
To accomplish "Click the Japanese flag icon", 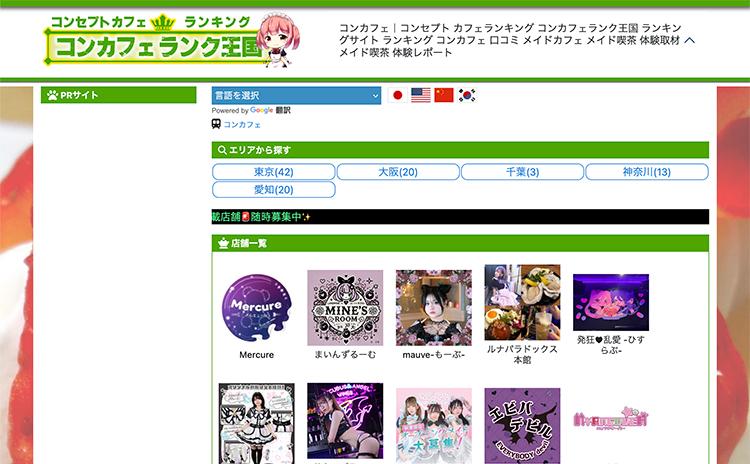I will (x=397, y=95).
